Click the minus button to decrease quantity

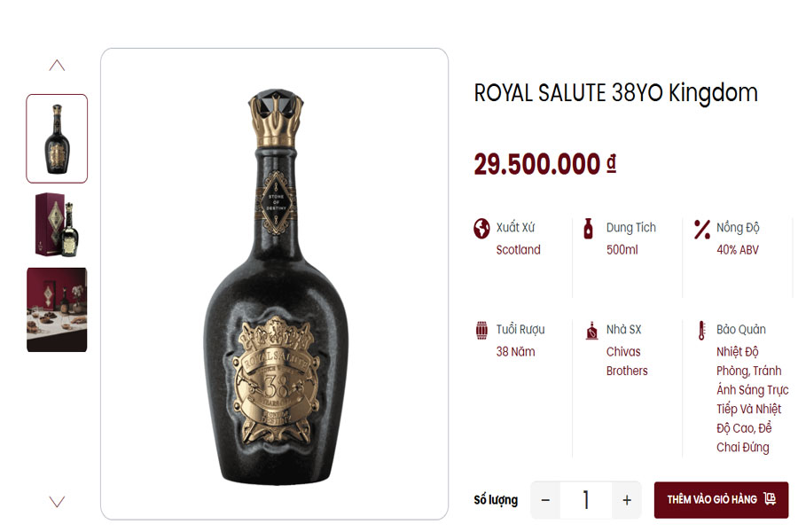tap(544, 499)
